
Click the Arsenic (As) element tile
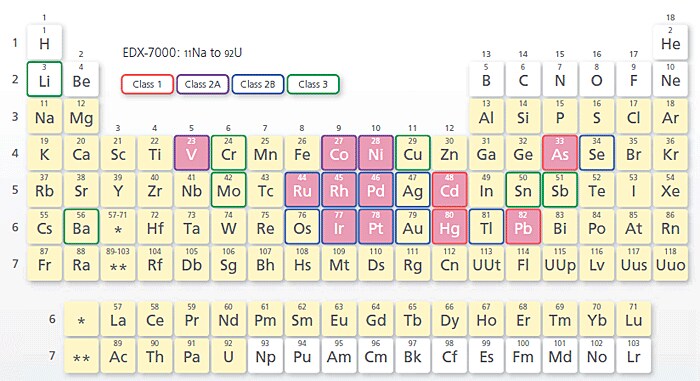(x=560, y=153)
